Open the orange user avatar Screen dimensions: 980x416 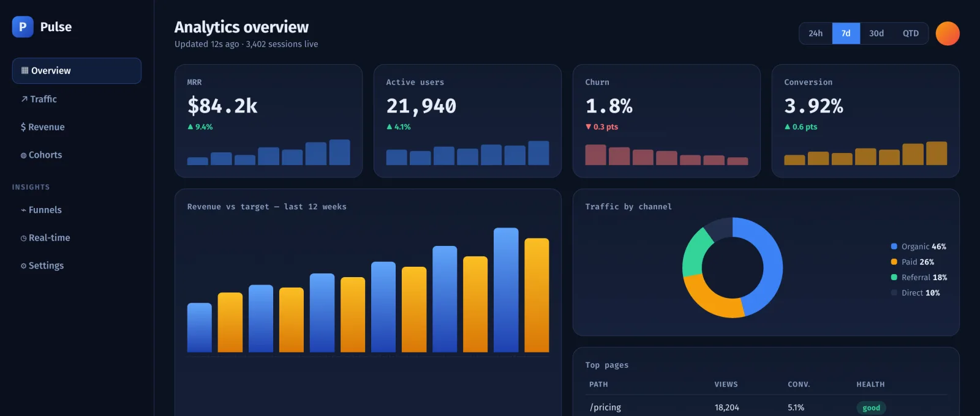pos(948,34)
